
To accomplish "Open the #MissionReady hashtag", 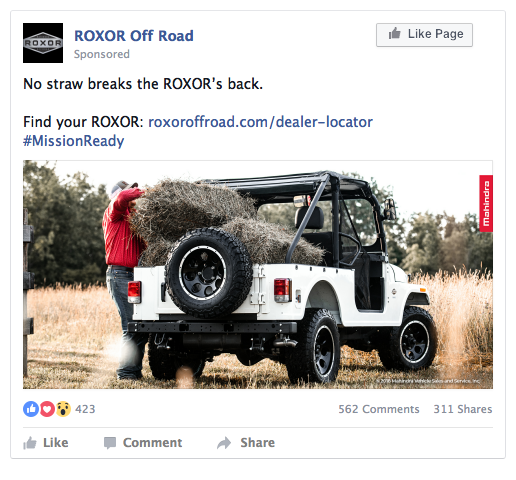I will [x=73, y=141].
